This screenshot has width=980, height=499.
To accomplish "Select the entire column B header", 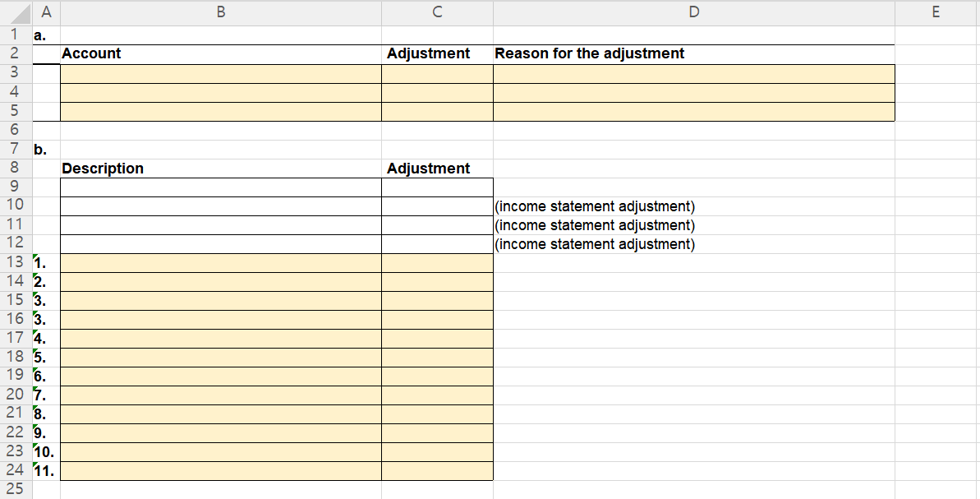I will (x=220, y=12).
